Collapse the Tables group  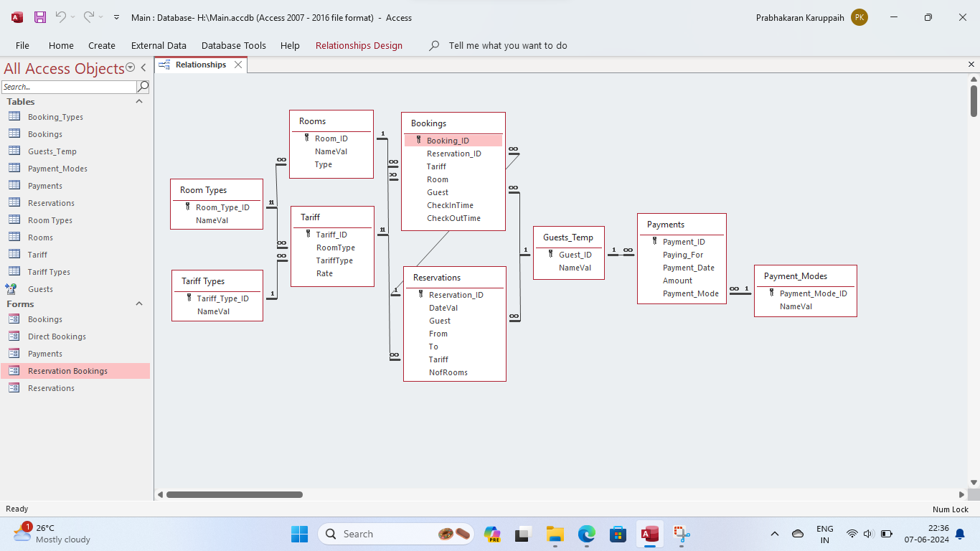click(139, 102)
